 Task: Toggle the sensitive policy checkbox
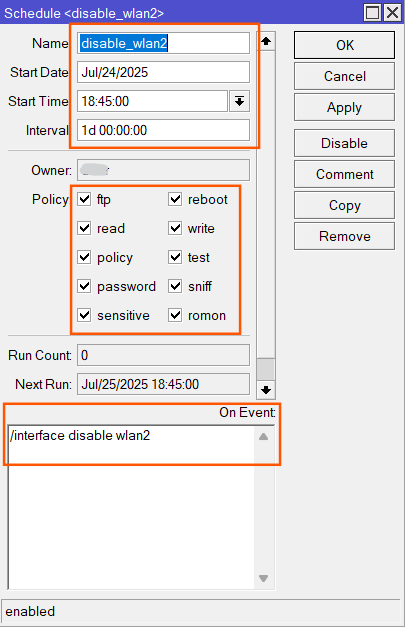tap(84, 315)
